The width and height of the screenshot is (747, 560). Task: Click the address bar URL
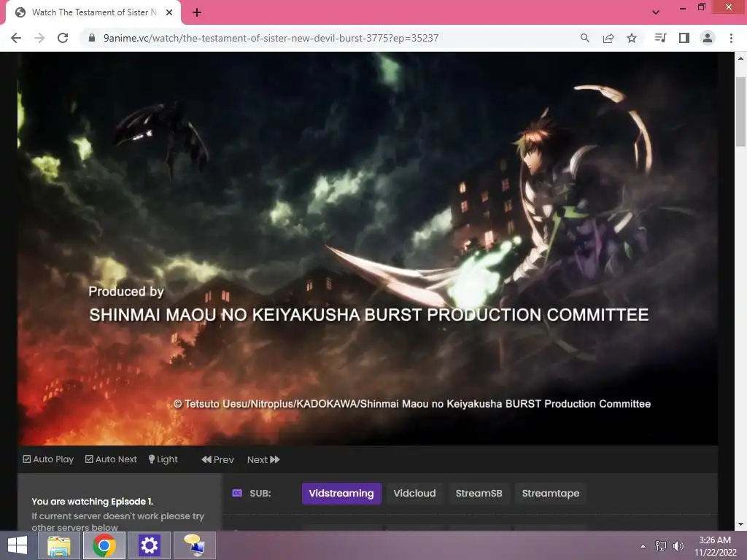271,38
